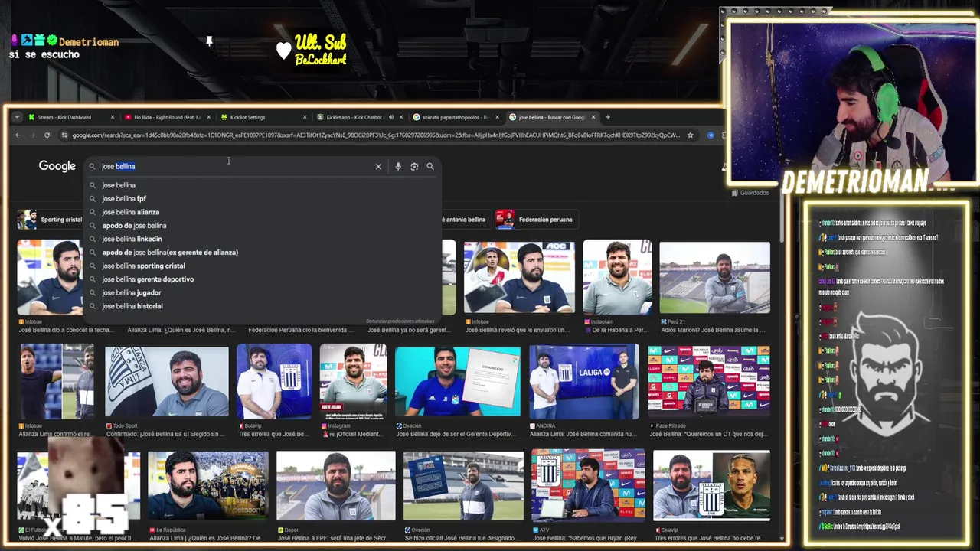The image size is (980, 551).
Task: Select suggestion 'jose bellina historial'
Action: 262,306
